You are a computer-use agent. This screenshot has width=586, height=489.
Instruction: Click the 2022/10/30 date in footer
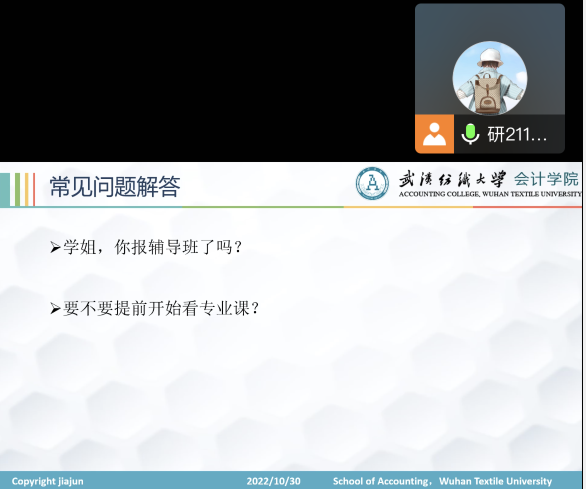274,481
